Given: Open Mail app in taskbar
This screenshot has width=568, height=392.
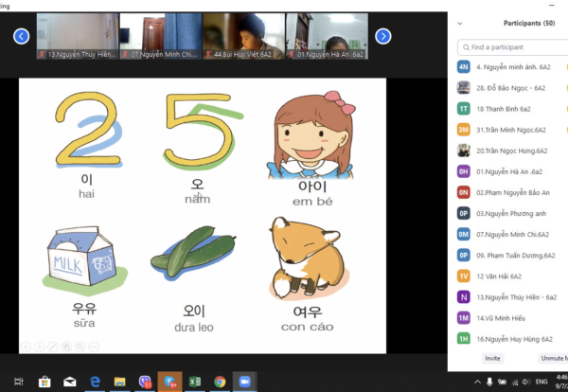Looking at the screenshot, I should point(69,382).
